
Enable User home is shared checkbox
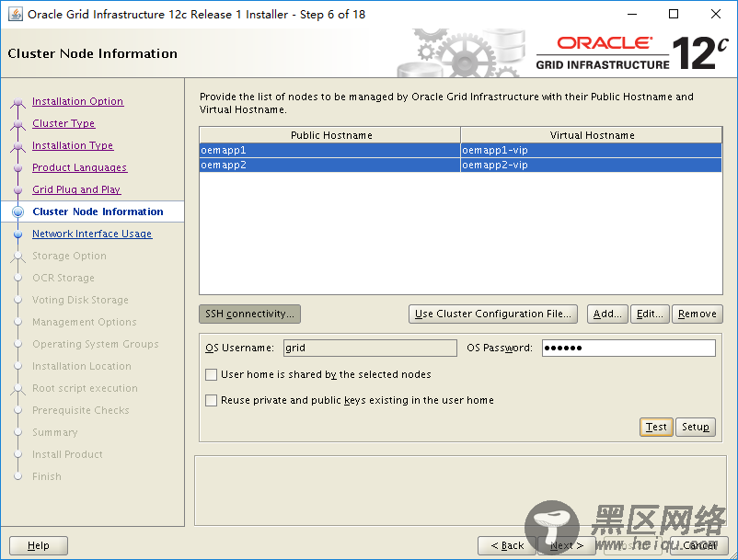pyautogui.click(x=212, y=375)
